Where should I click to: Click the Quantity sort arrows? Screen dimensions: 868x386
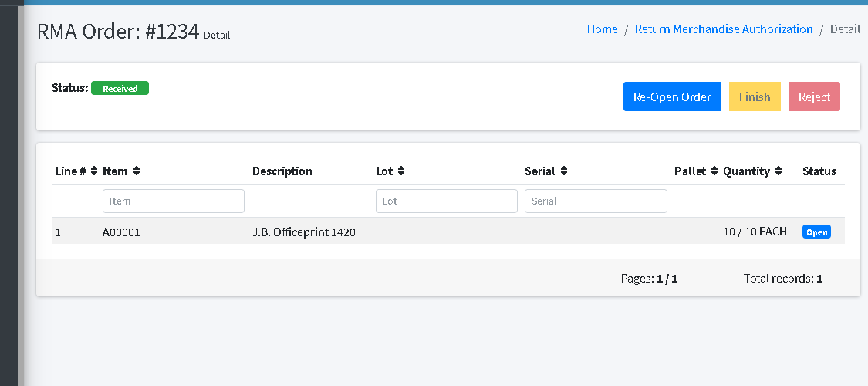click(778, 171)
